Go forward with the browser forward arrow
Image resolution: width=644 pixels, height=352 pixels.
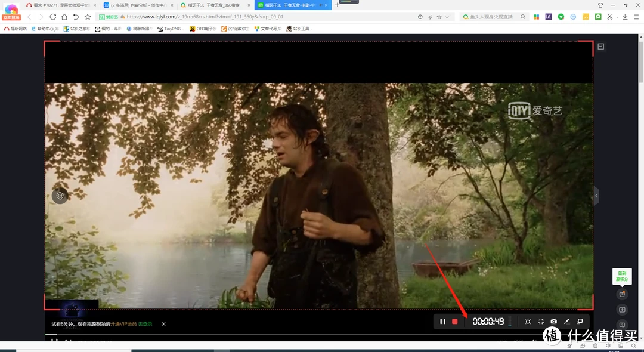[x=41, y=17]
